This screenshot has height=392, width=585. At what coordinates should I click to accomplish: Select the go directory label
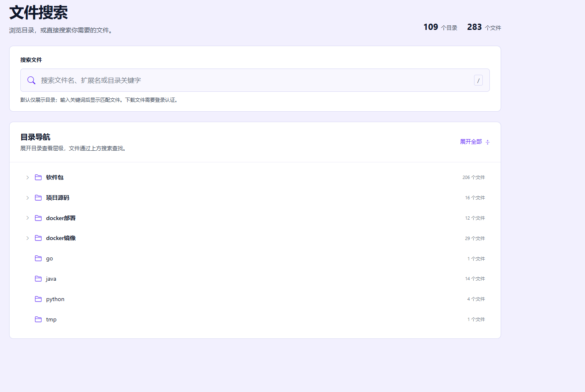pyautogui.click(x=49, y=259)
